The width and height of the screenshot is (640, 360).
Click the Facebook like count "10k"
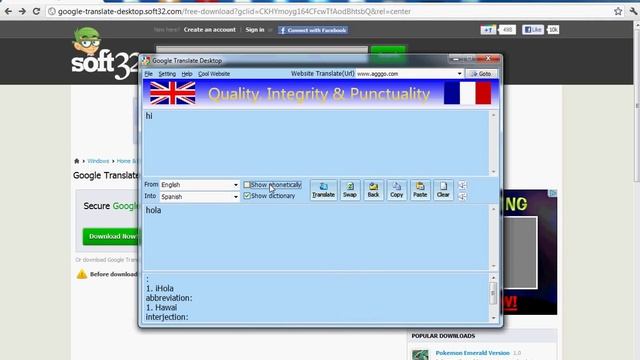[553, 30]
